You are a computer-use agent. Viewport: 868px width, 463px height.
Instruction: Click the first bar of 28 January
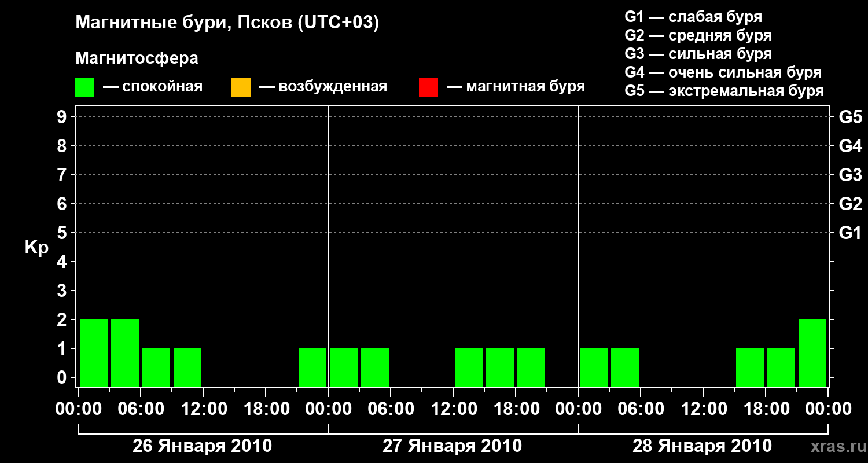coord(594,367)
